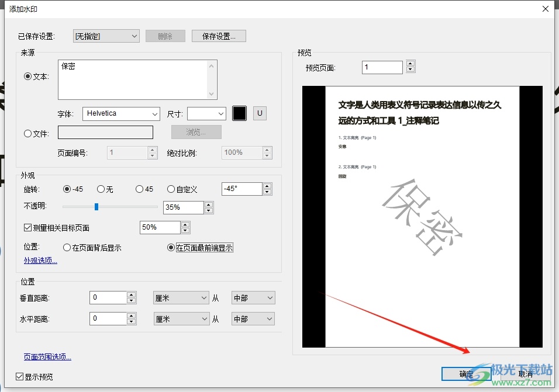Choose 无 rotation radio option
The height and width of the screenshot is (392, 559).
point(101,189)
